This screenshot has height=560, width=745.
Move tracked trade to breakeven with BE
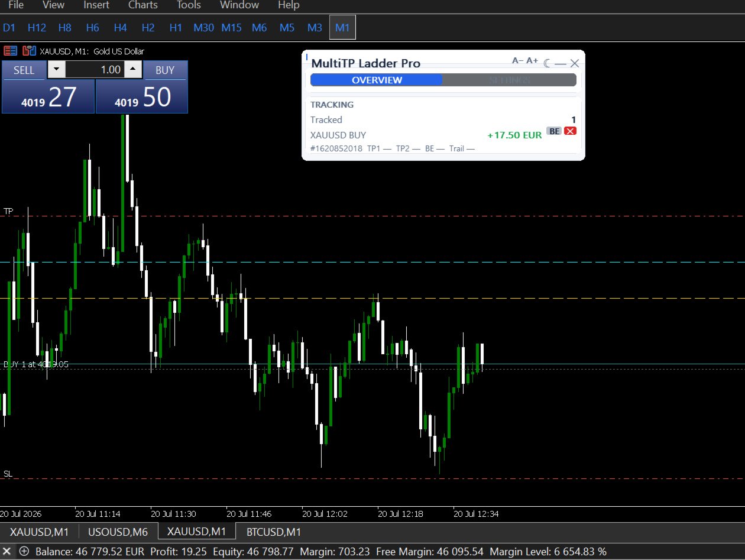coord(554,131)
